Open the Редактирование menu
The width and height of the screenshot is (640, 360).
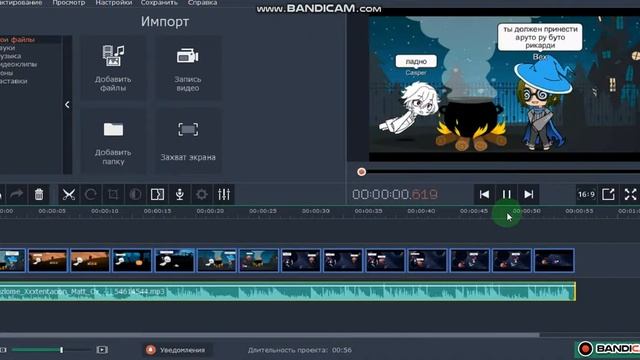pyautogui.click(x=21, y=3)
